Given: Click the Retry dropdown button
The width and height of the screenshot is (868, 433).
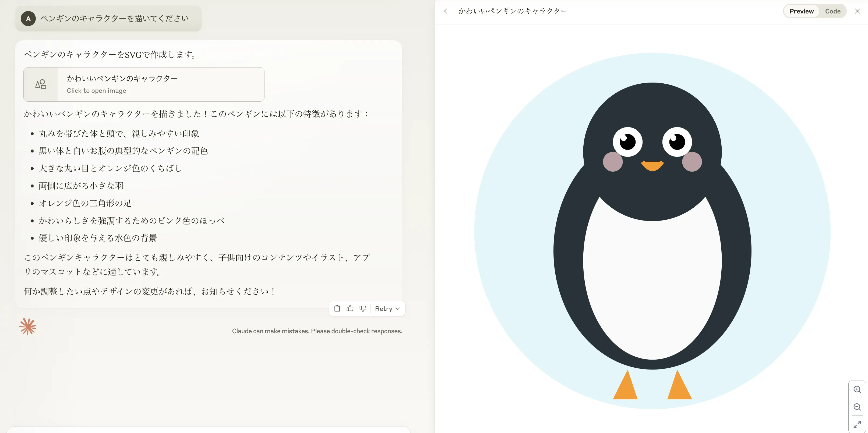Looking at the screenshot, I should pos(387,308).
